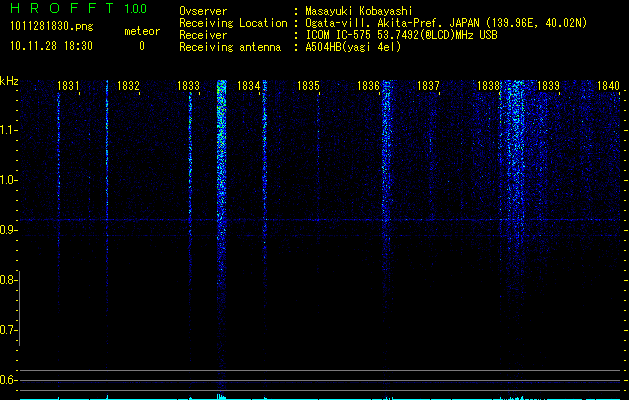Screen dimensions: 629x400
Task: Click the 0.7 kHz axis label
Action: (x=8, y=330)
